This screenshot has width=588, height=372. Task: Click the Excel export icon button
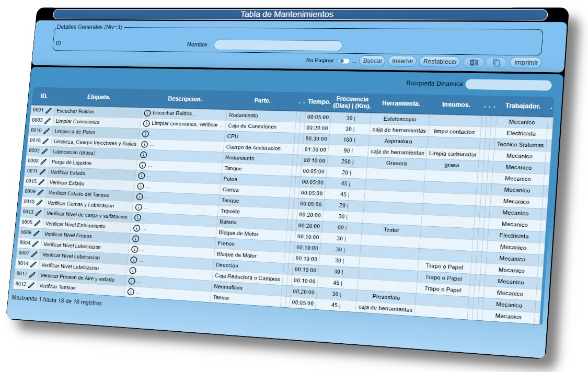click(x=474, y=63)
